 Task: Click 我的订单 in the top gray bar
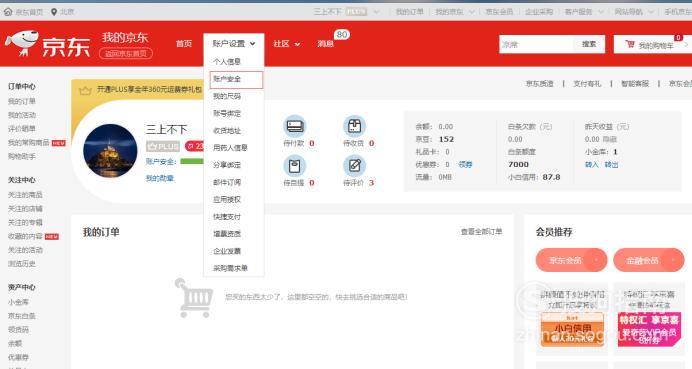pyautogui.click(x=410, y=12)
